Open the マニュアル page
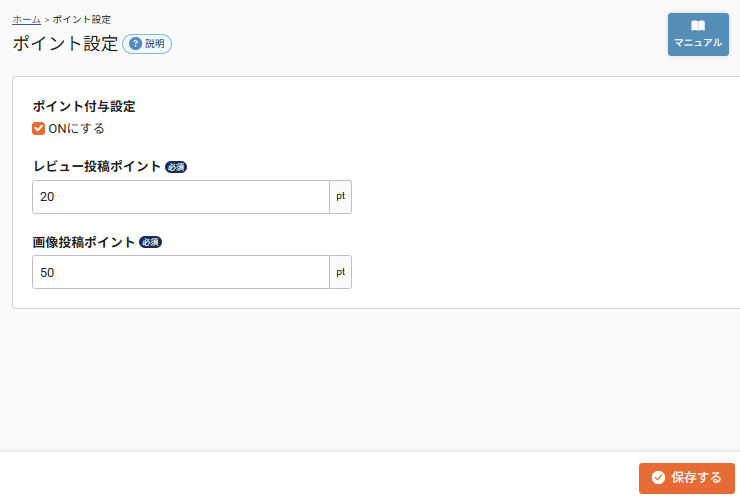The height and width of the screenshot is (500, 740). pyautogui.click(x=698, y=35)
